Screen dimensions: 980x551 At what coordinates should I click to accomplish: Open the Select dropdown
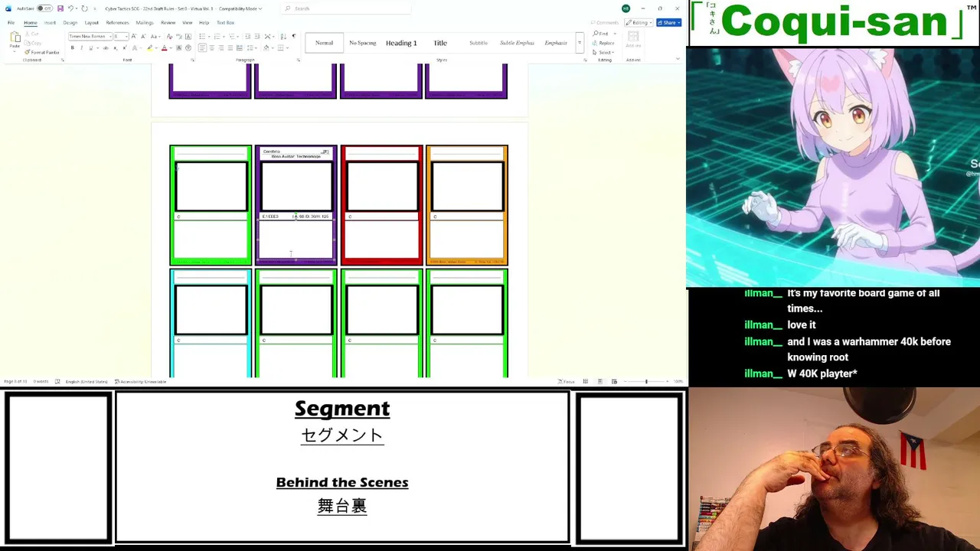603,52
